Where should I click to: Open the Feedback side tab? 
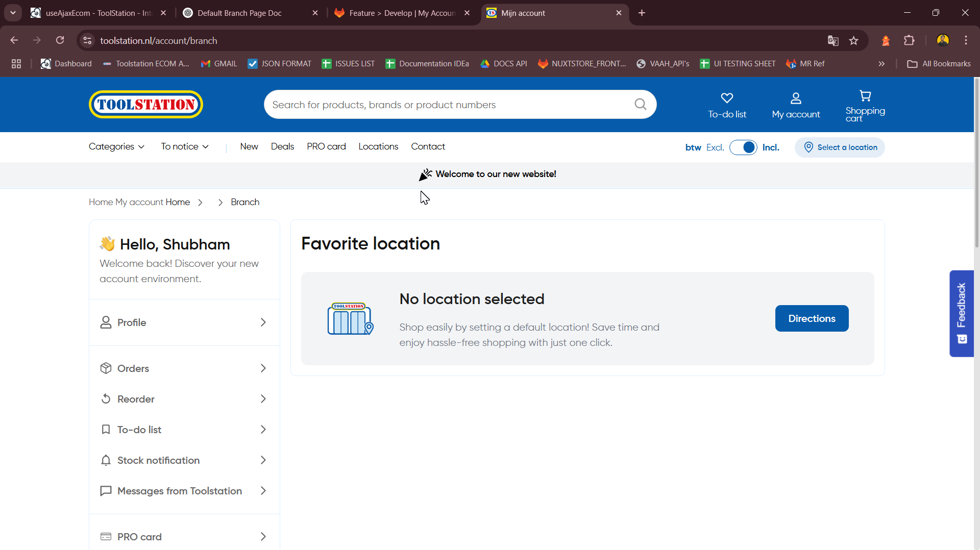pyautogui.click(x=962, y=313)
